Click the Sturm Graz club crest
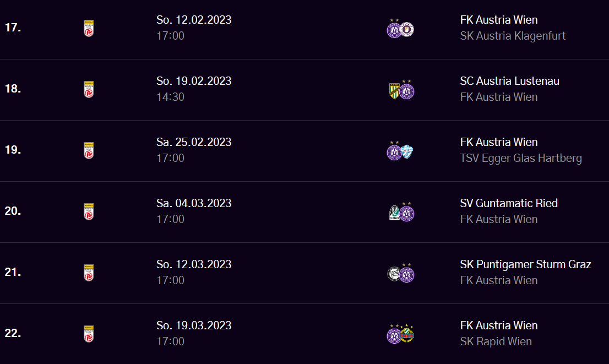Screen dimensions: 609x364 coord(394,274)
